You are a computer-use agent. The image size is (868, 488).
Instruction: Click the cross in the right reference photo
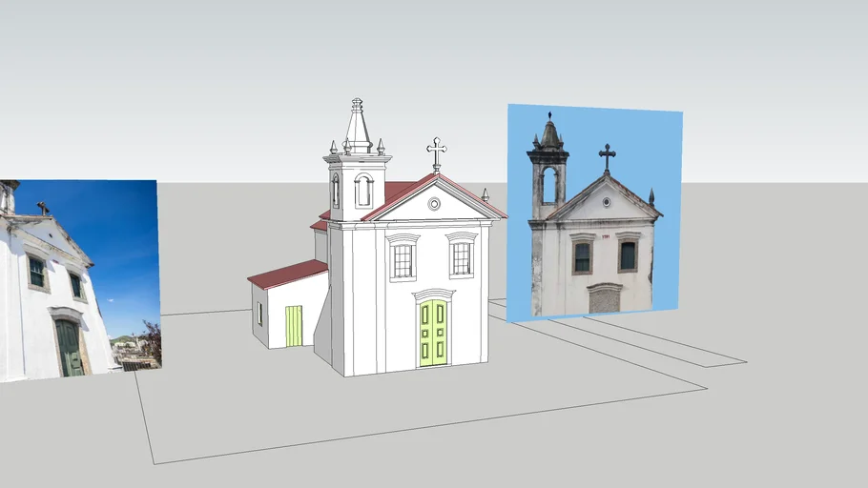[607, 156]
